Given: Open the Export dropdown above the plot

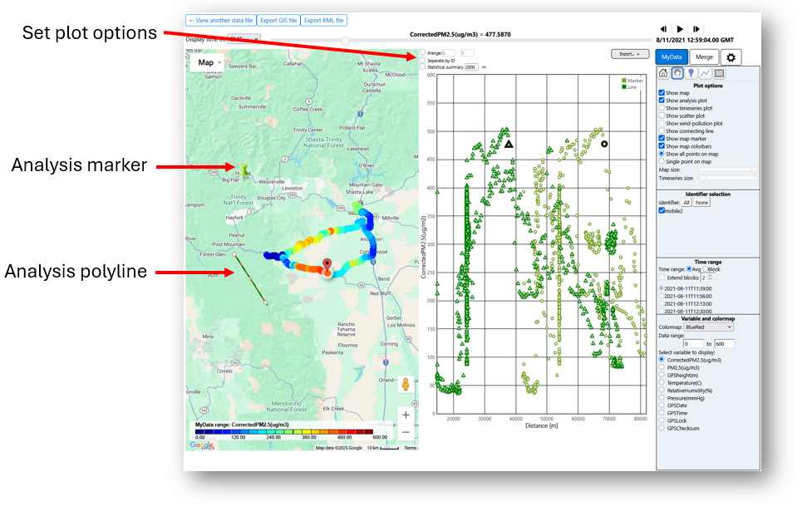Looking at the screenshot, I should pos(629,54).
